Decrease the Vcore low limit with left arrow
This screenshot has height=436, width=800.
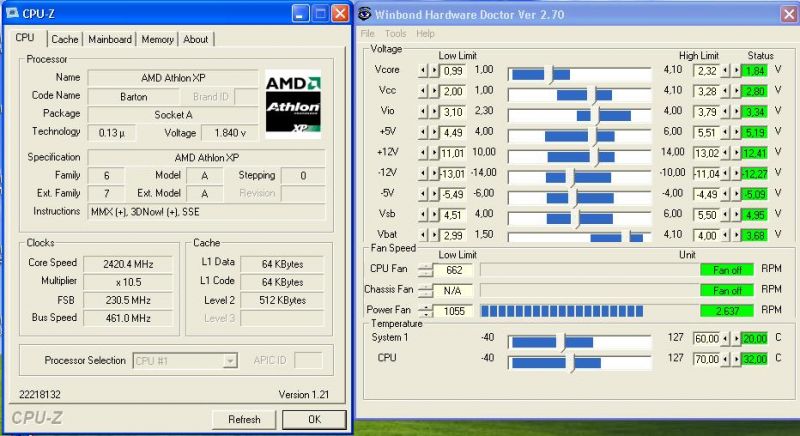pos(422,71)
